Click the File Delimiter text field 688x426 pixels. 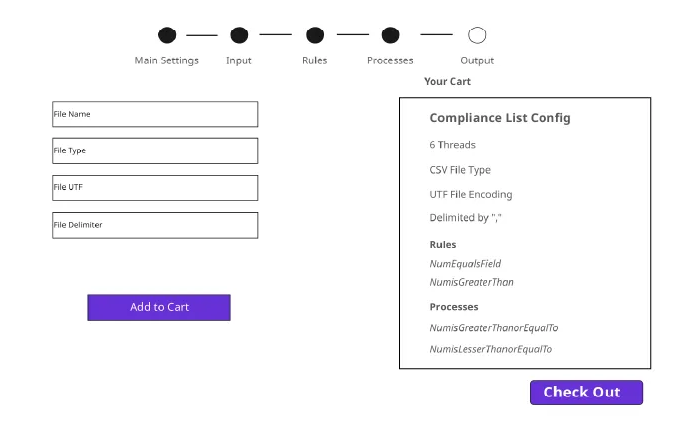(155, 225)
